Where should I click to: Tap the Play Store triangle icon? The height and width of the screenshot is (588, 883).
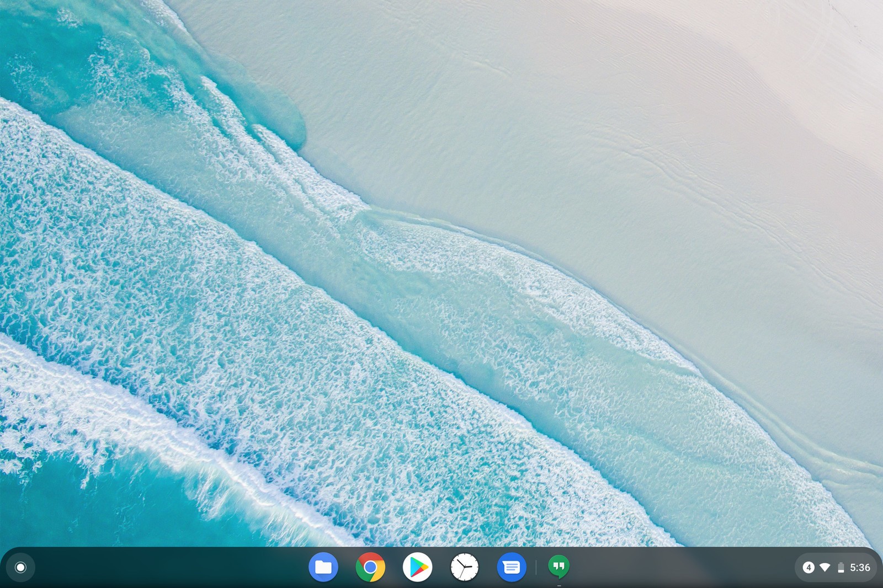(x=417, y=567)
